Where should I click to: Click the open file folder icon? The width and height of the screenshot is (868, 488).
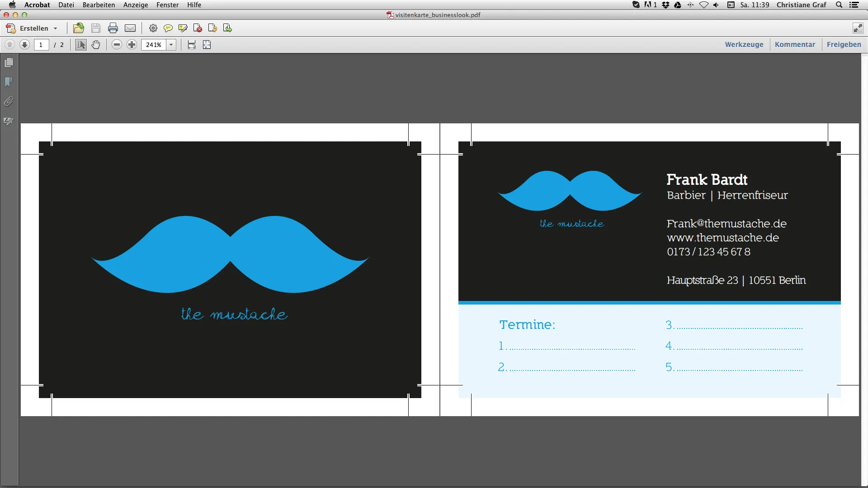coord(79,28)
